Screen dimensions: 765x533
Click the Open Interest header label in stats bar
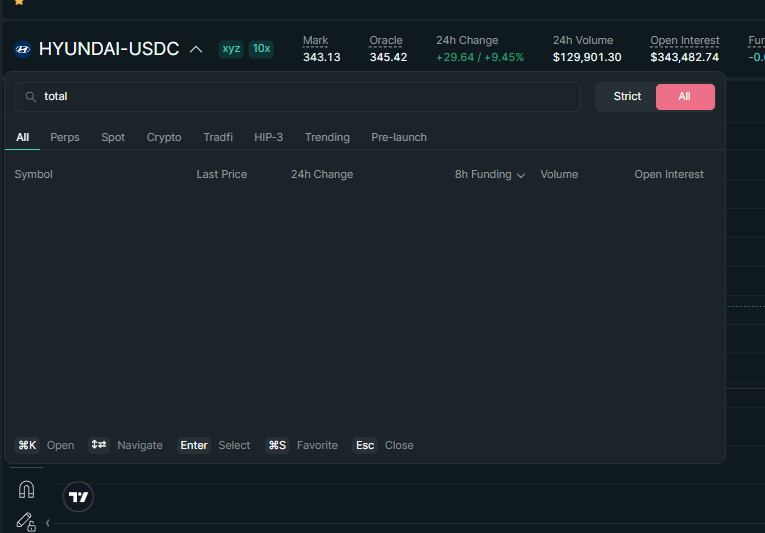(684, 41)
